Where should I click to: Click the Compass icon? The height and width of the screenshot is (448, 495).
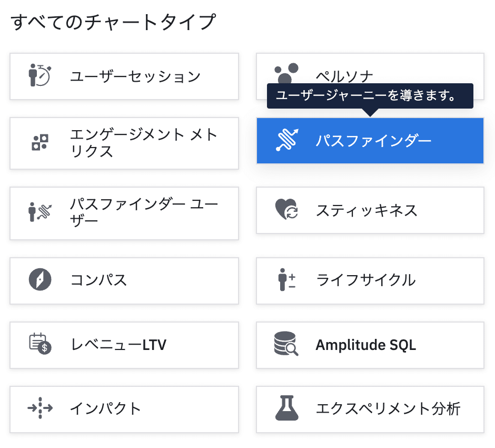click(40, 279)
